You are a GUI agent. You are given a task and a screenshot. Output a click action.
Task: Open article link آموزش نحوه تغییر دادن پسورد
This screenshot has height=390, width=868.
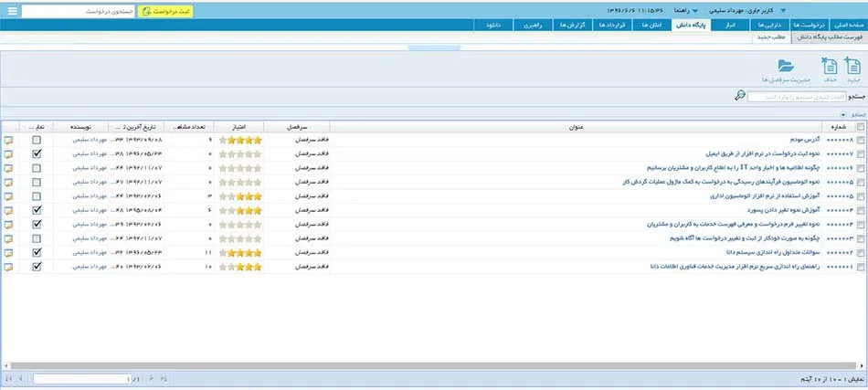click(x=785, y=210)
